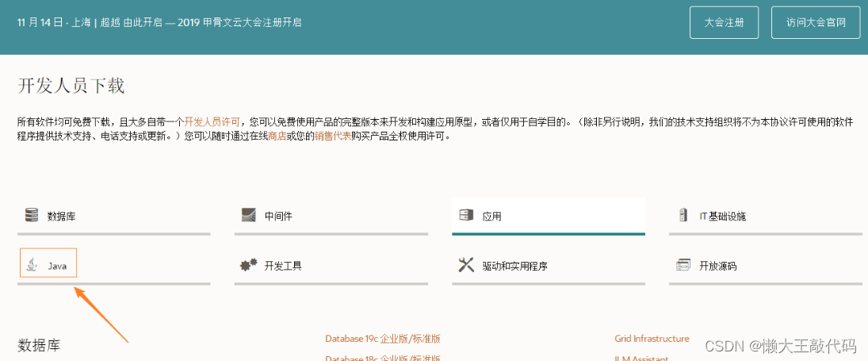Viewport: 868px width, 361px height.
Task: Switch to the 开发工具 tab
Action: coord(331,266)
